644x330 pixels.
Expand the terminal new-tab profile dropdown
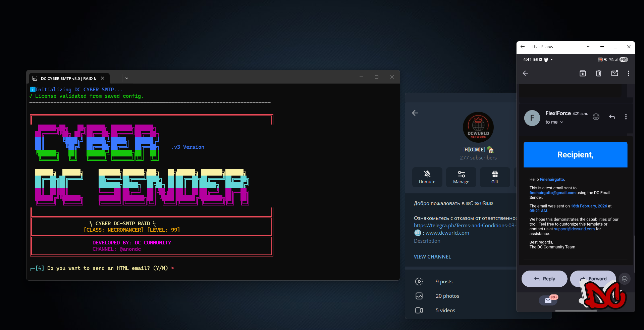127,78
